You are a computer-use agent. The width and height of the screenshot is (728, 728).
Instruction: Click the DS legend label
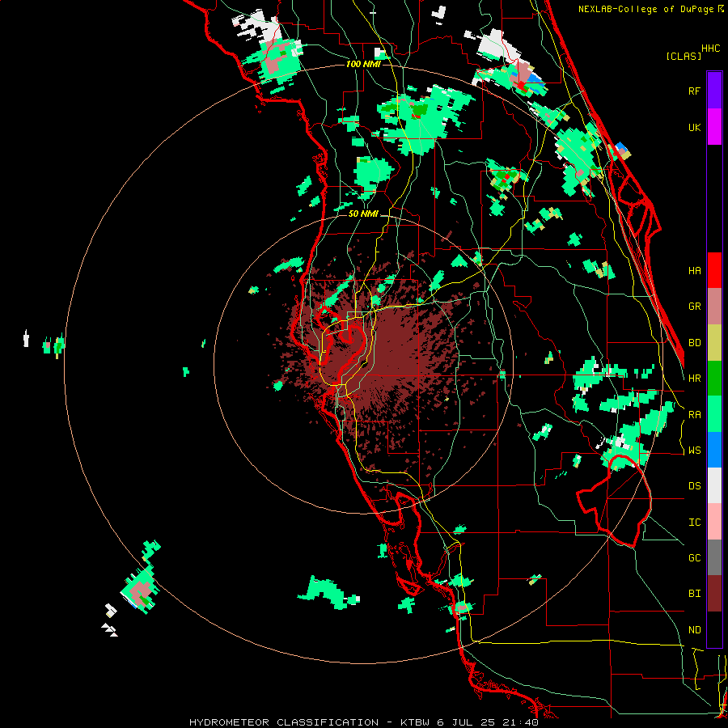pos(694,486)
